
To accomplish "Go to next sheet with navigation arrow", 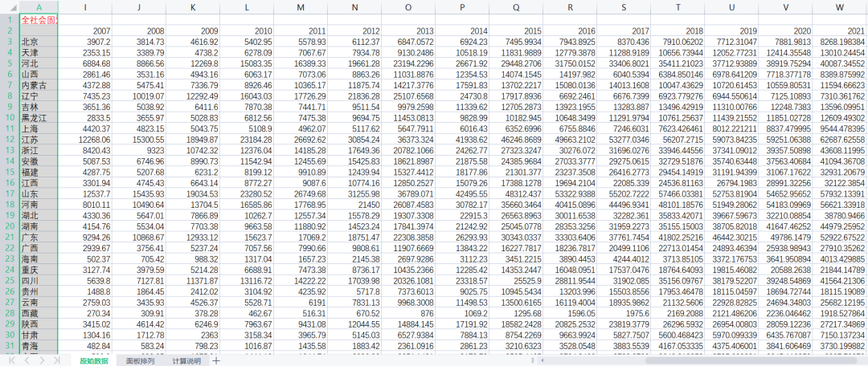I will (x=42, y=360).
